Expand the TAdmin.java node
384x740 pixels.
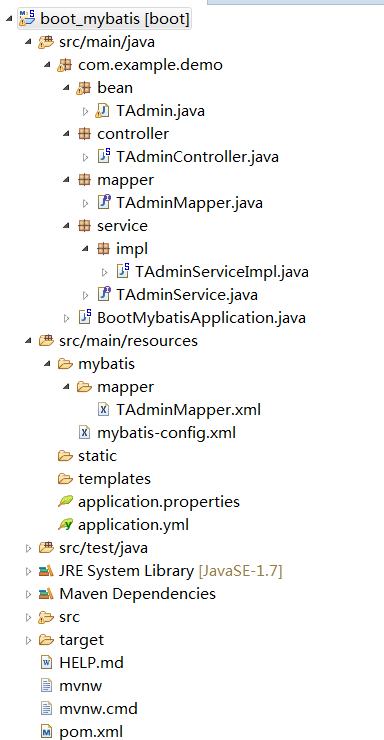point(85,111)
